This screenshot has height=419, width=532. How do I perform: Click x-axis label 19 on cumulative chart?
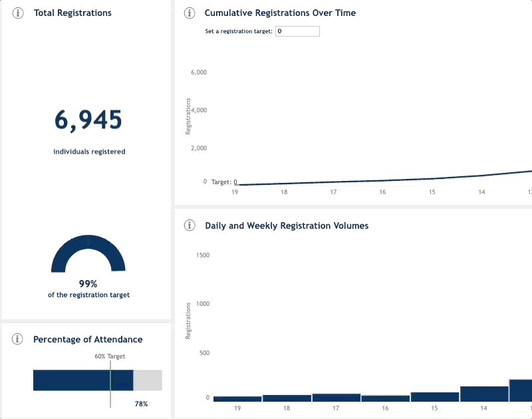coord(235,192)
